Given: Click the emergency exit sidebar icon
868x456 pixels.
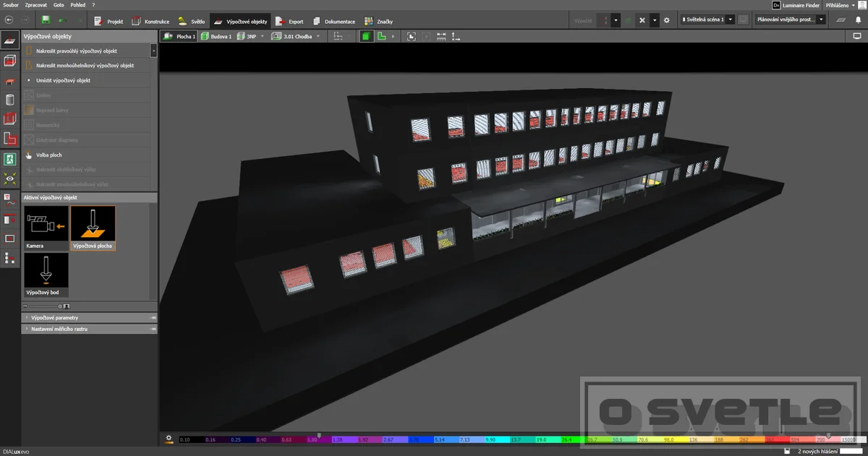Looking at the screenshot, I should pos(10,158).
